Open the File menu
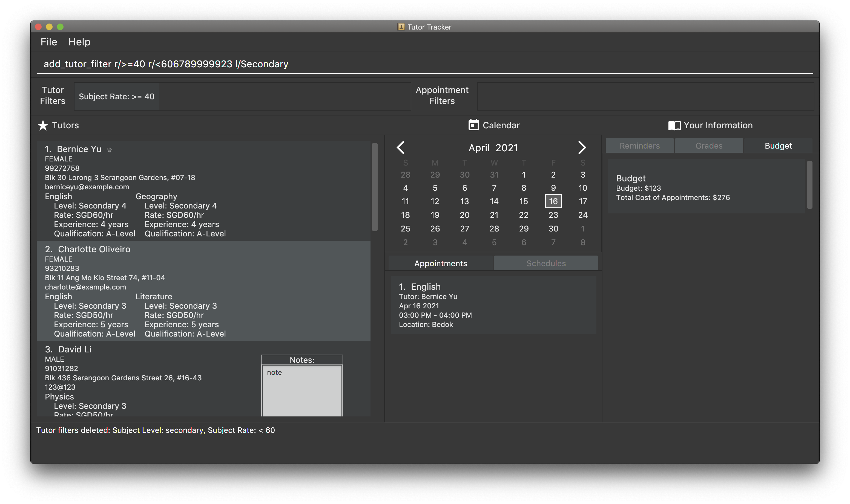850x504 pixels. tap(48, 42)
